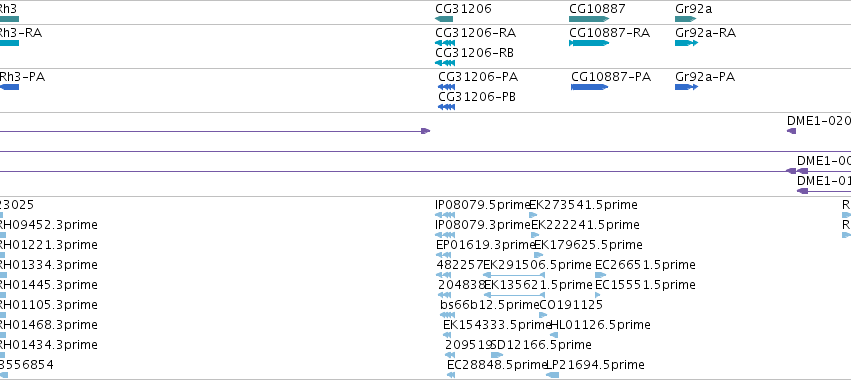Click the LP21694.5prime EST label
851x380 pixels.
point(595,364)
